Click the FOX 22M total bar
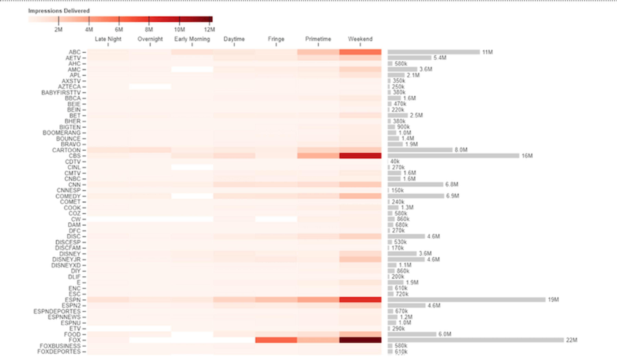The width and height of the screenshot is (617, 364). 475,340
